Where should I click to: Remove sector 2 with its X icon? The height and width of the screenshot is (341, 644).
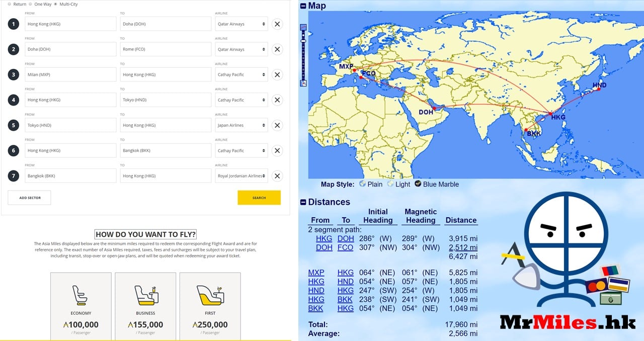(x=277, y=49)
